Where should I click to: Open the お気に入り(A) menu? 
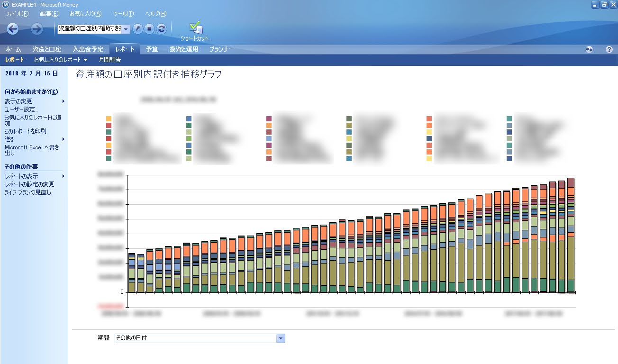click(85, 14)
